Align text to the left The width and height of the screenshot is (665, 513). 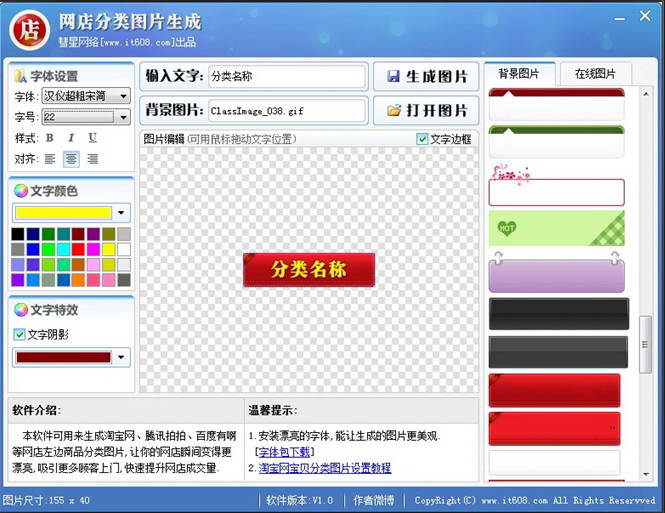coord(50,159)
